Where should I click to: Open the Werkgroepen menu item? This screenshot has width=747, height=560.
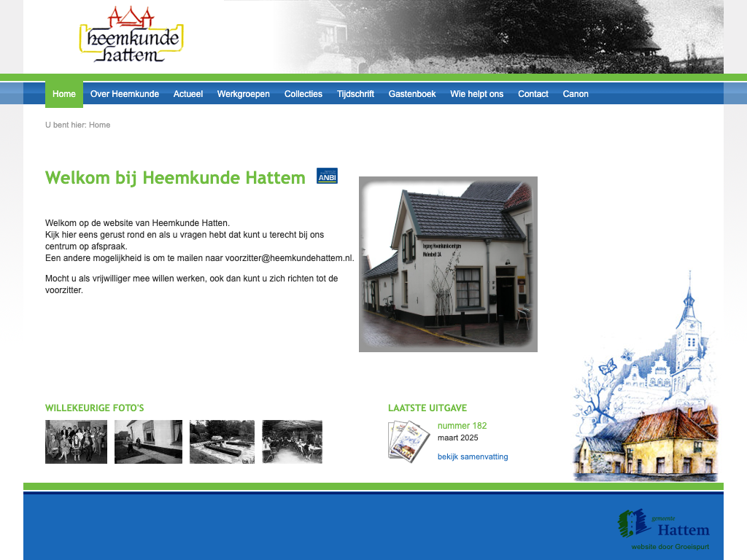click(244, 94)
